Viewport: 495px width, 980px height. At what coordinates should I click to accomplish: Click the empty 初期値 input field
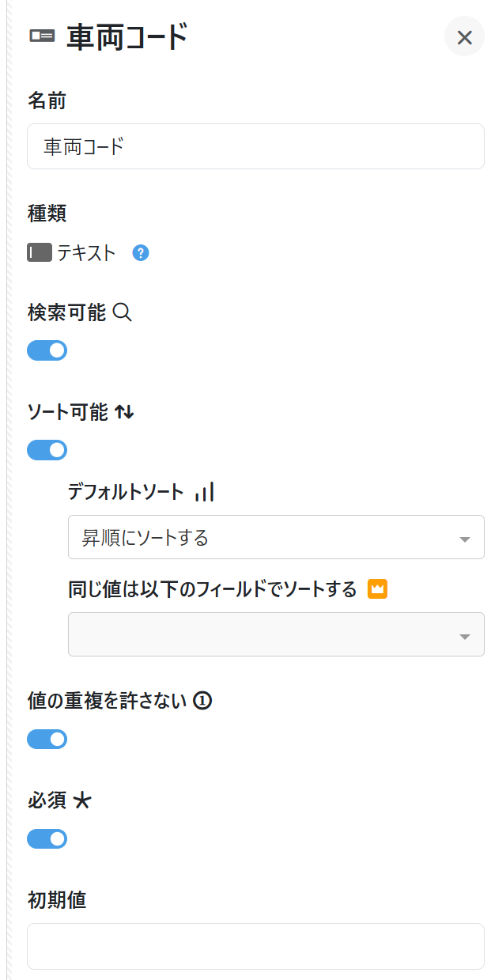(x=255, y=946)
